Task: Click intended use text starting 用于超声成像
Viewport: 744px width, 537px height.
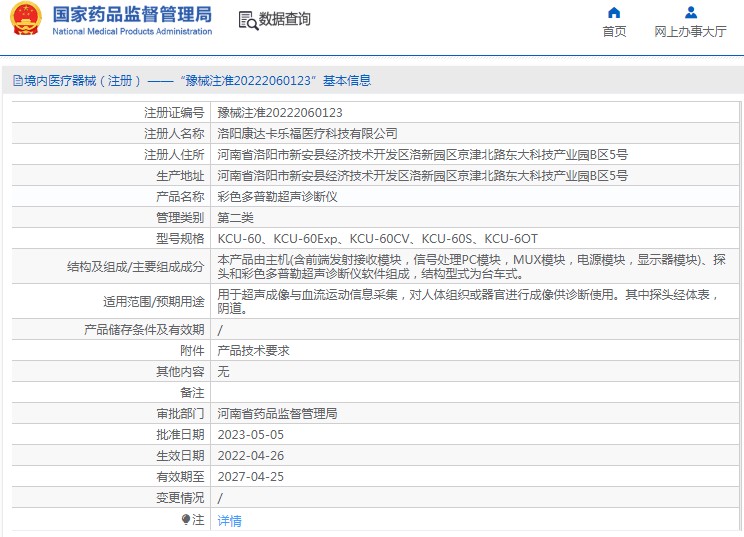Action: coord(468,301)
